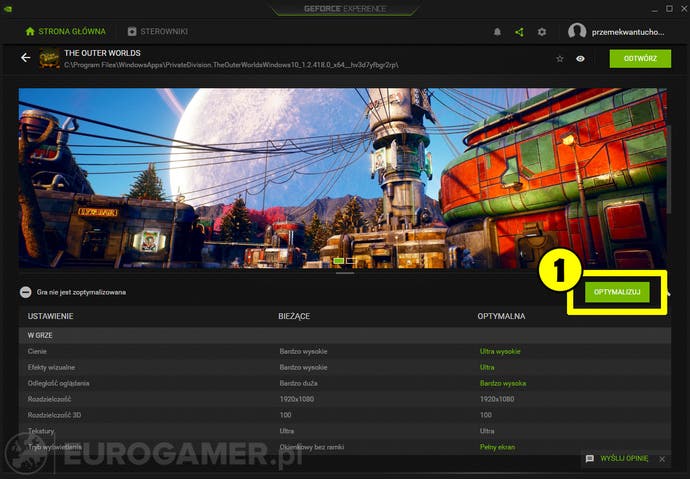The image size is (690, 479).
Task: Select the Cienie setting row
Action: coord(345,351)
